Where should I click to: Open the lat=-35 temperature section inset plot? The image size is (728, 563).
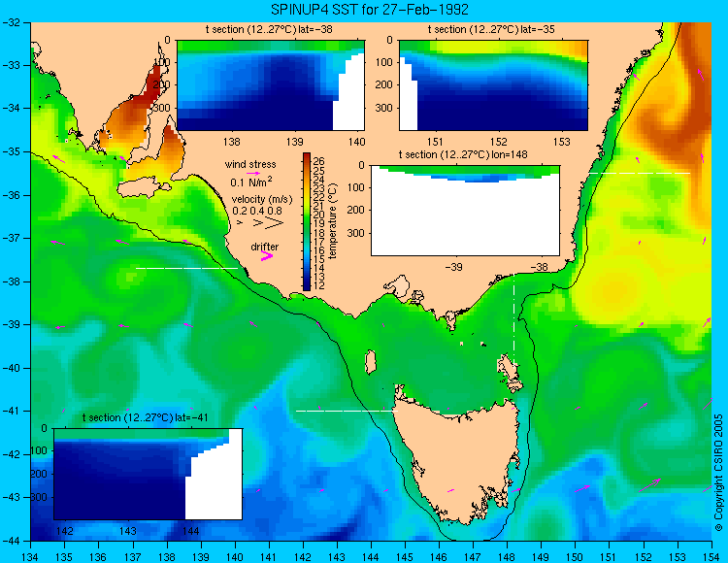pos(493,85)
